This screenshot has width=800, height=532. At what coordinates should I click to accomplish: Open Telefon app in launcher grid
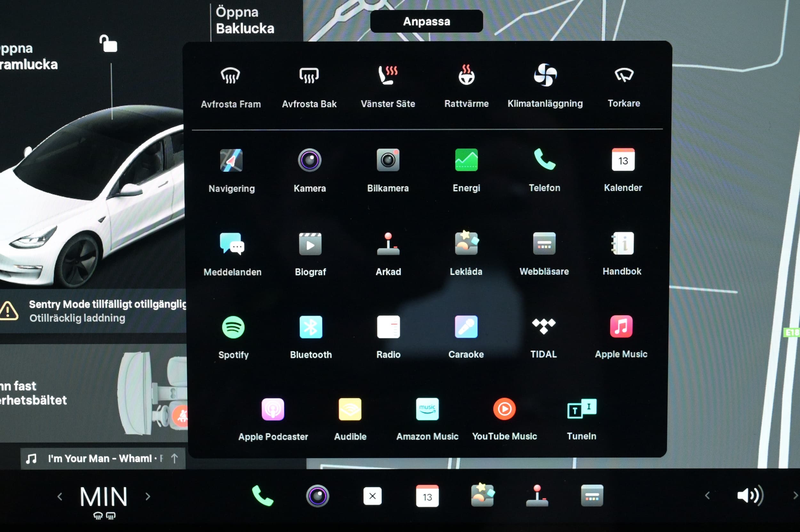point(544,171)
